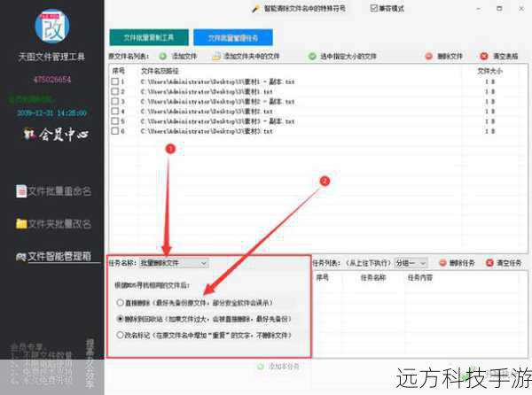Screen dimensions: 532x395
Task: Click the 任务名称 column header in task list
Action: pos(373,278)
